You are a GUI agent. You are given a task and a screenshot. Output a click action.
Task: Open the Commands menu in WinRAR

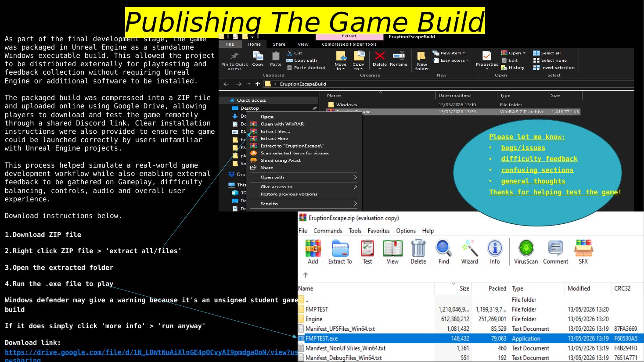pos(327,231)
